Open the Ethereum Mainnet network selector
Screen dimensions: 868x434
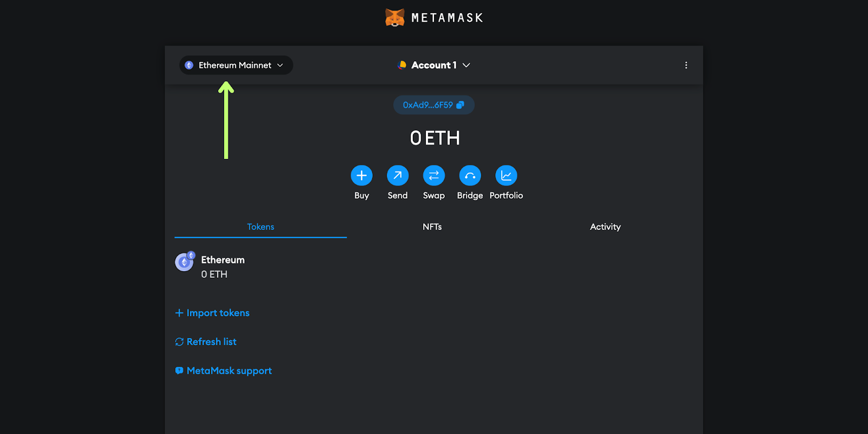coord(236,65)
